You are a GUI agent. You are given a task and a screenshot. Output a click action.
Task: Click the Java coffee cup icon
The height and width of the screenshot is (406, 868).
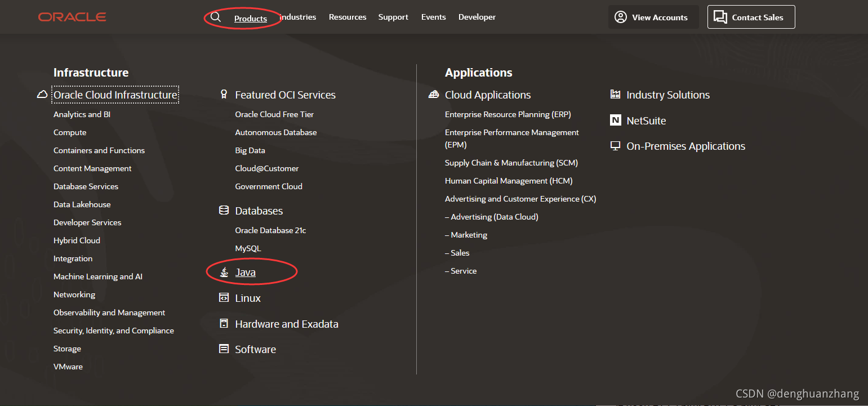point(224,273)
